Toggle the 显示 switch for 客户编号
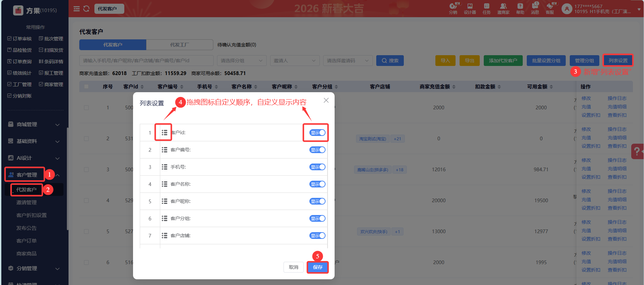Screen dimensions: 644x285 [x=317, y=150]
